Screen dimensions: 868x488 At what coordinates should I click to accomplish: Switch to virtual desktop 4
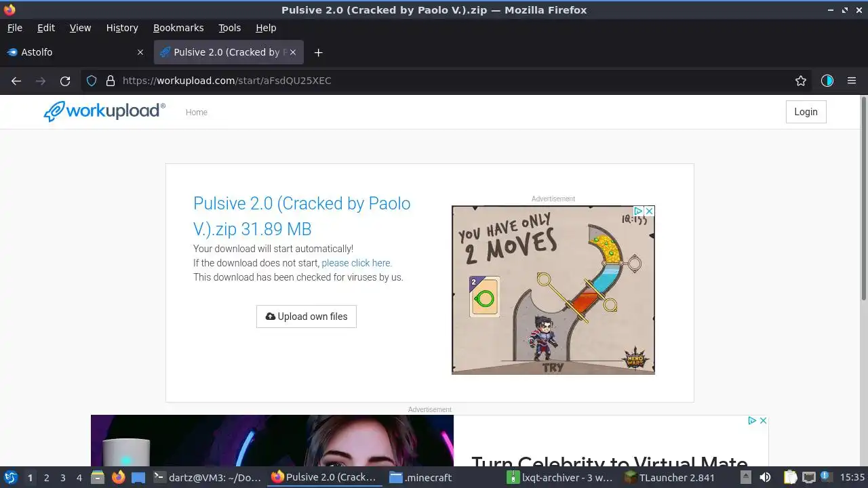tap(79, 477)
